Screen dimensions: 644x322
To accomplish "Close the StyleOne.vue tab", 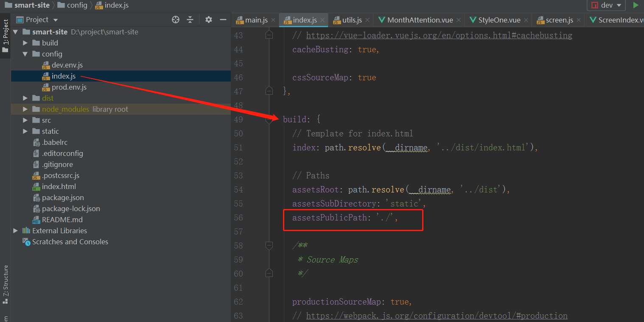I will [x=526, y=20].
